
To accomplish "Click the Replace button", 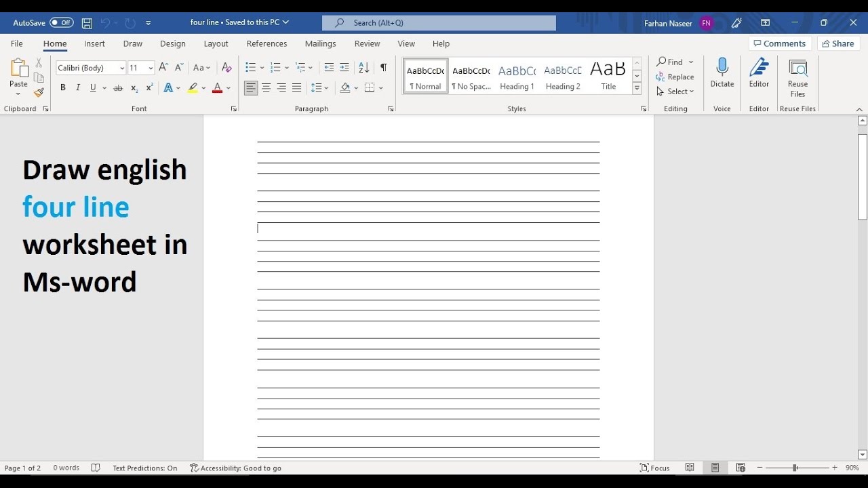I will coord(675,77).
